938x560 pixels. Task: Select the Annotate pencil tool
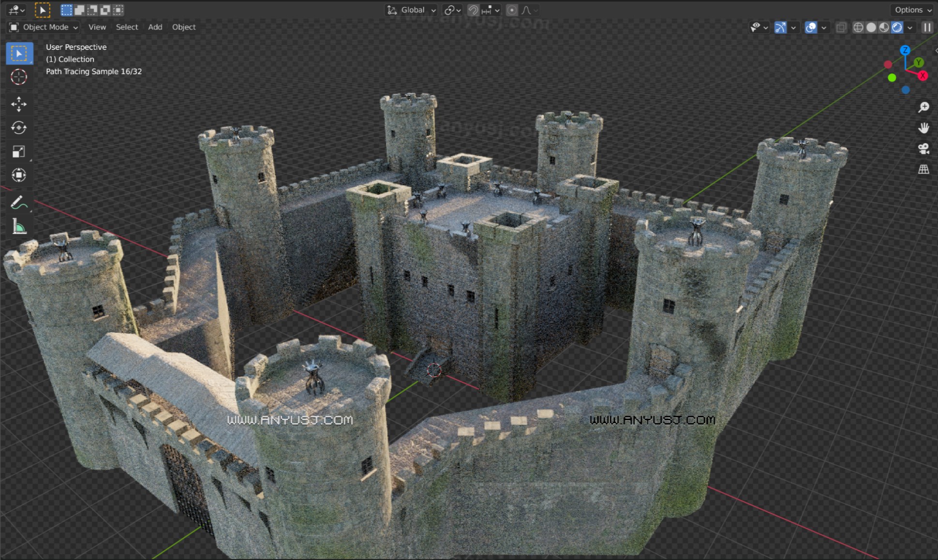[19, 202]
